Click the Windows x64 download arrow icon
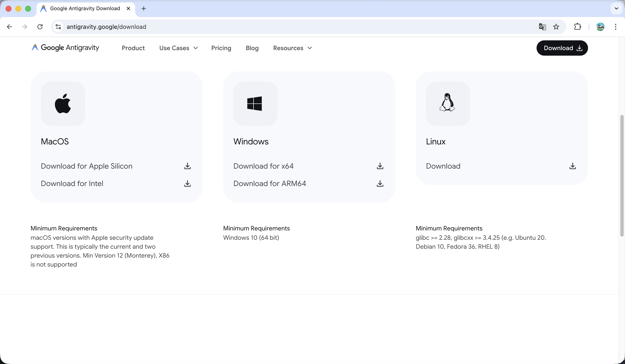Viewport: 625px width, 364px height. (380, 166)
